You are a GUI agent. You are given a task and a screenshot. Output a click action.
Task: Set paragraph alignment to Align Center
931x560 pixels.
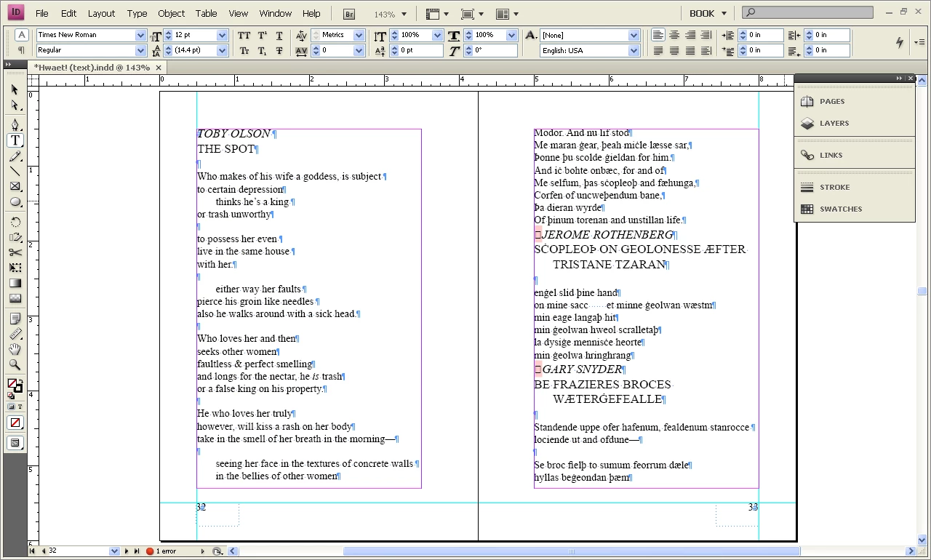674,35
